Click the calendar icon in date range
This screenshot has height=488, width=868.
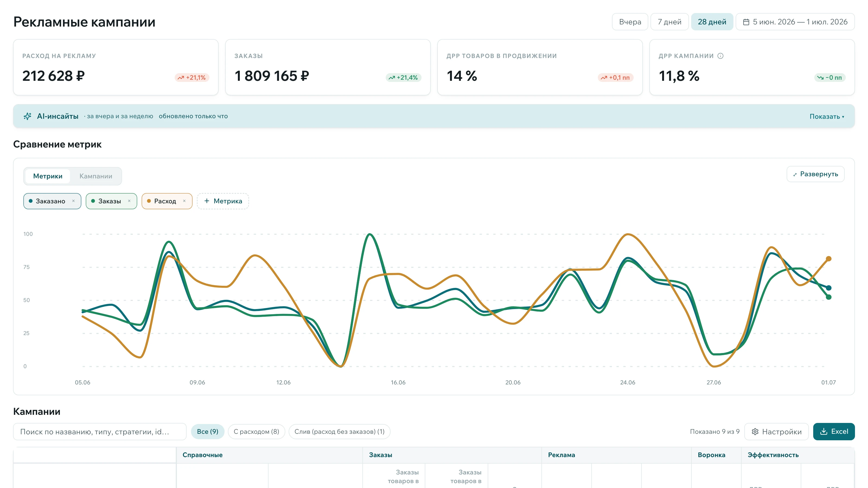(x=746, y=22)
